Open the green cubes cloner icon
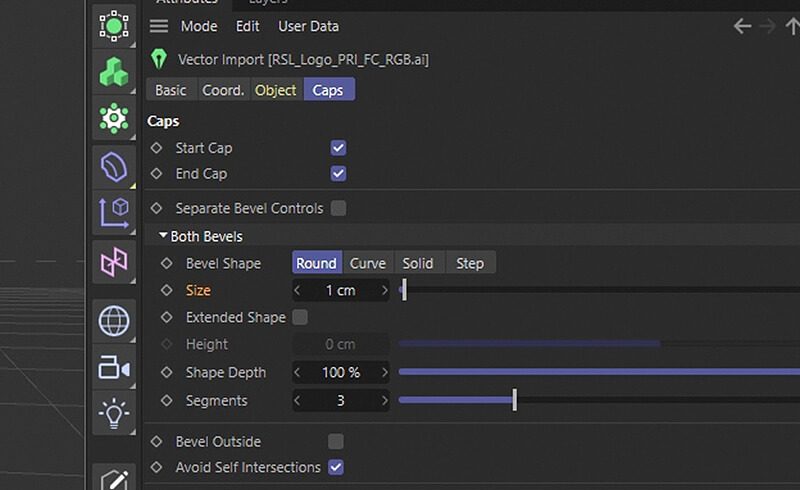 tap(114, 72)
